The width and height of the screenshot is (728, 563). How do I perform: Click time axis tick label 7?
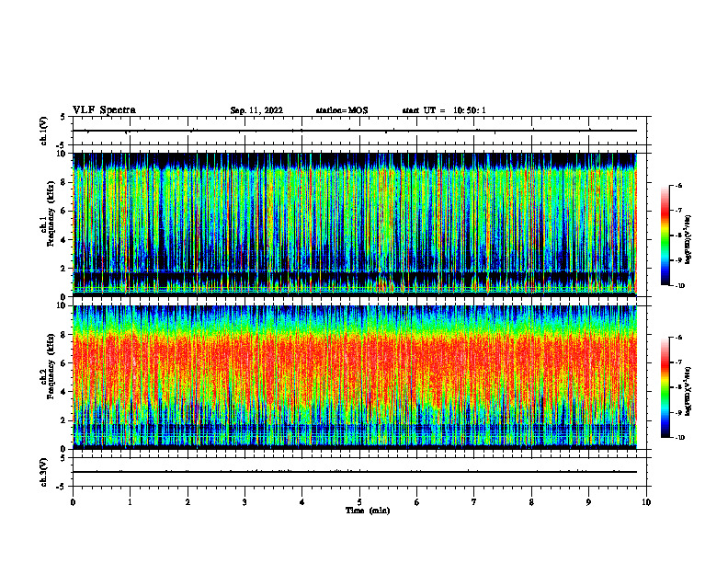pyautogui.click(x=474, y=502)
